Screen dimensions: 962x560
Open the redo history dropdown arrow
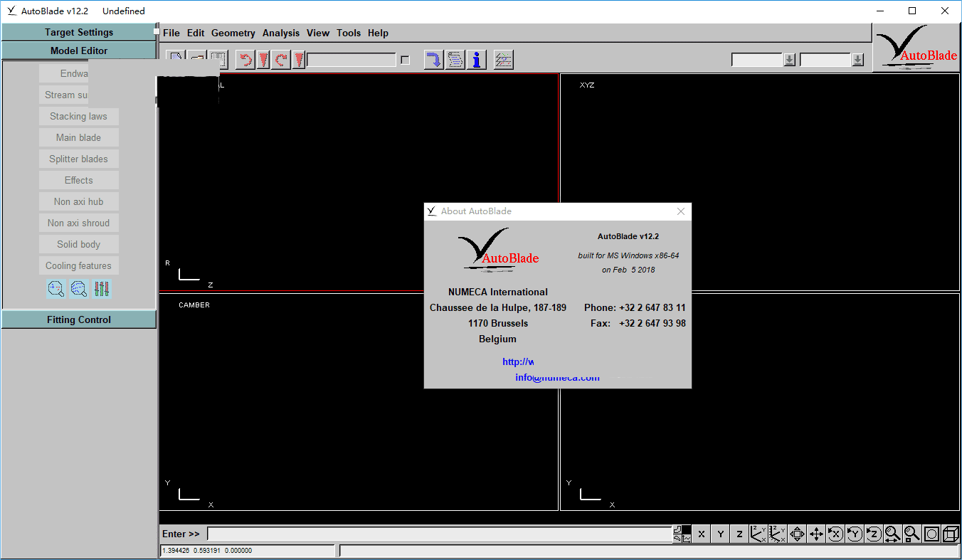tap(300, 60)
